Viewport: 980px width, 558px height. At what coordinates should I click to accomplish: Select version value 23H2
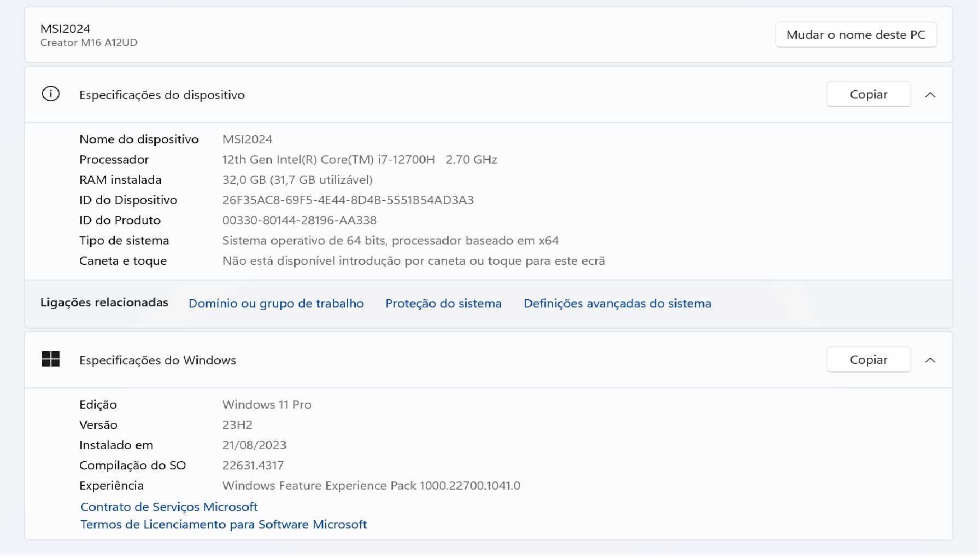click(237, 425)
